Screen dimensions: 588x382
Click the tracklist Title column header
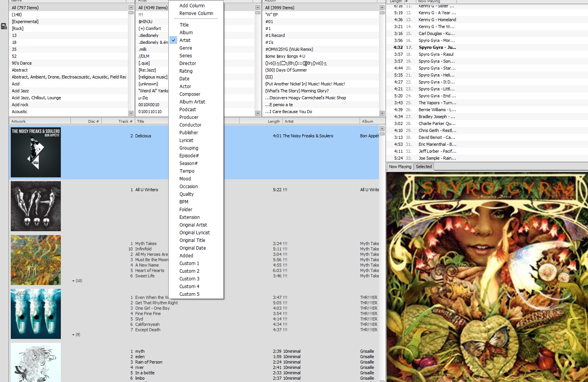coord(152,121)
